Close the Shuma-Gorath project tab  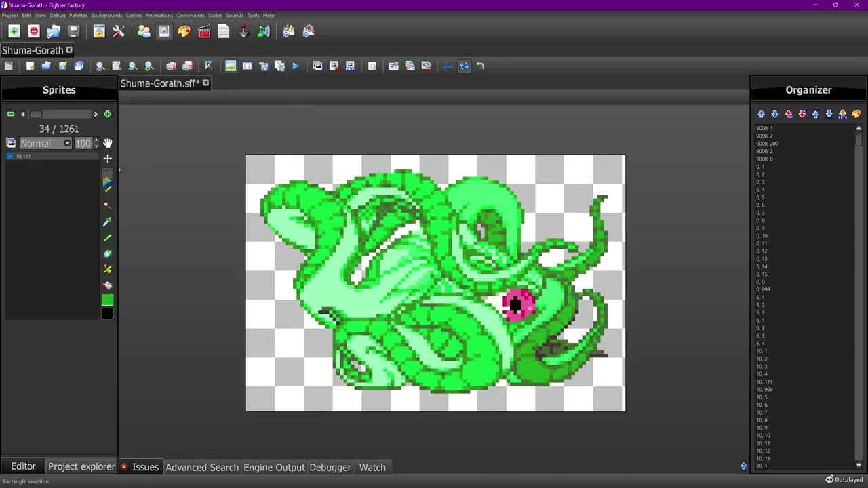pos(69,50)
